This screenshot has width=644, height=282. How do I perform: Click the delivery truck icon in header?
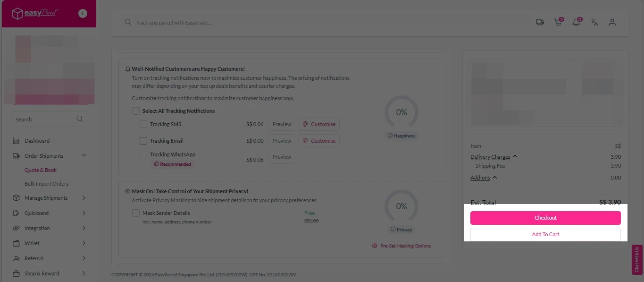pos(540,22)
